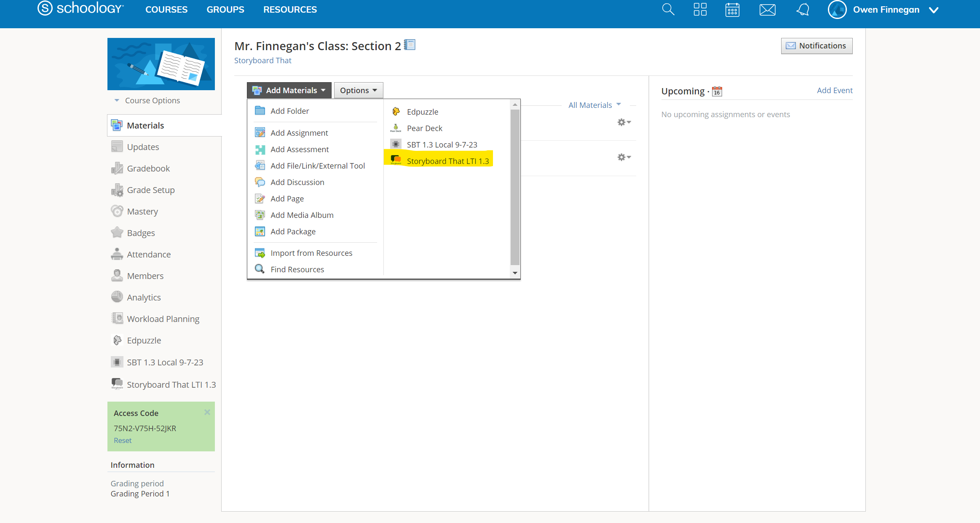The height and width of the screenshot is (523, 980).
Task: Click Storyboard That LTI 1.3 icon in dropdown
Action: click(396, 160)
